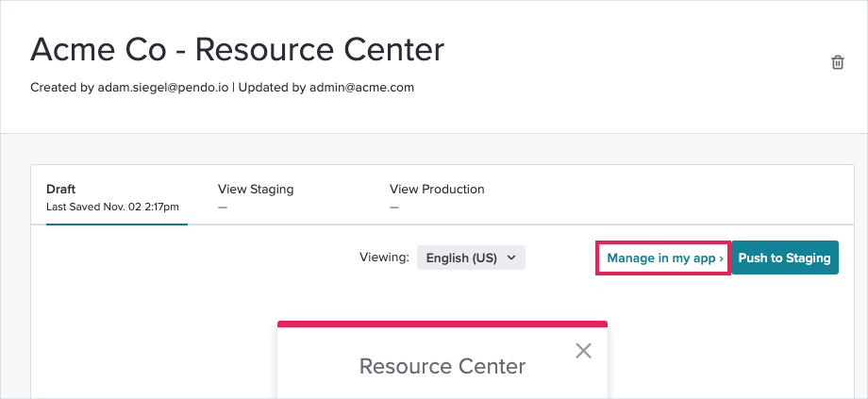
Task: Open the English (US) language dropdown
Action: [x=471, y=258]
